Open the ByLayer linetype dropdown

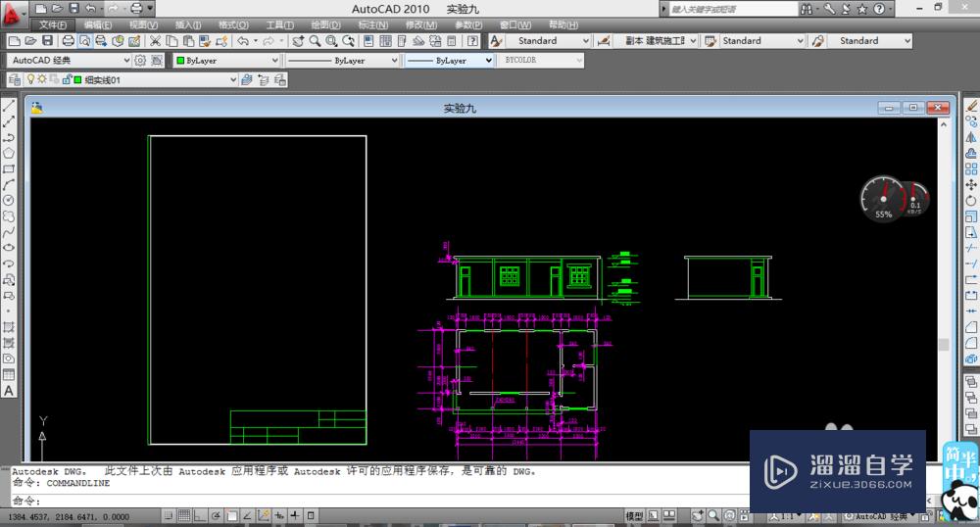click(x=342, y=61)
